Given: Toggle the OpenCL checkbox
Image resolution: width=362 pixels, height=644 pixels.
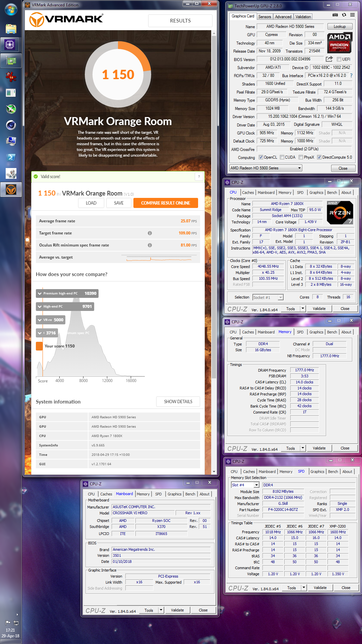Looking at the screenshot, I should point(261,157).
